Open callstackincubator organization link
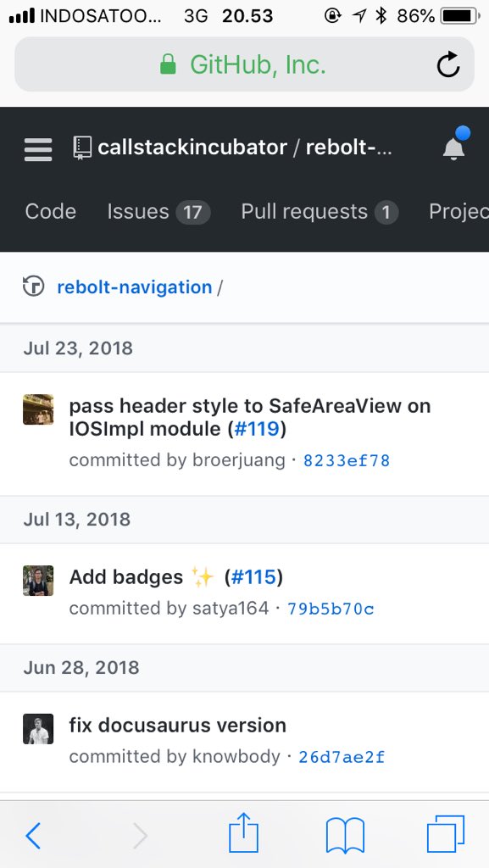489x868 pixels. (192, 147)
